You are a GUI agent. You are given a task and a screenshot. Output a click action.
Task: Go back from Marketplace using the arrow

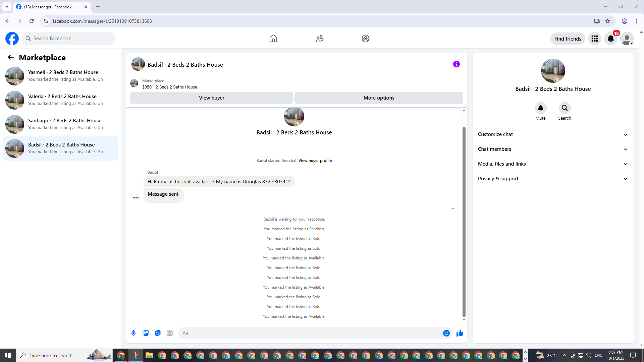(x=11, y=57)
